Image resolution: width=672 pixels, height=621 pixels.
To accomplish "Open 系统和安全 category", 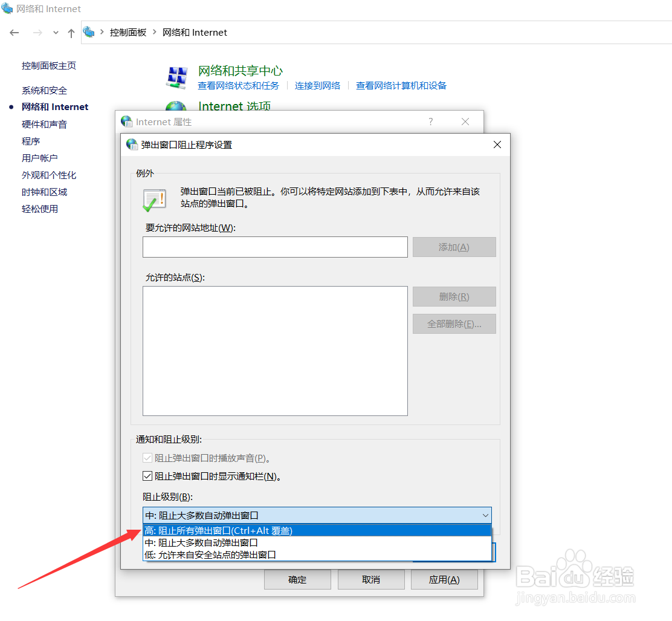I will click(x=45, y=91).
